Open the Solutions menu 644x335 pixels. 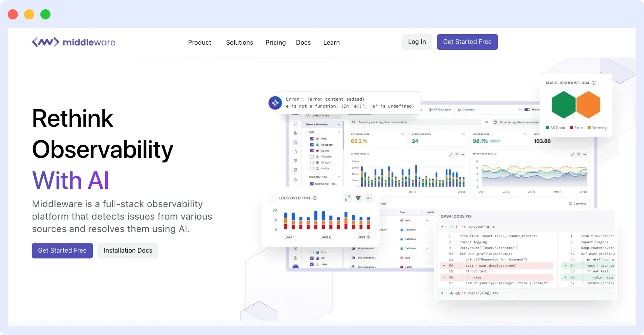[x=240, y=42]
